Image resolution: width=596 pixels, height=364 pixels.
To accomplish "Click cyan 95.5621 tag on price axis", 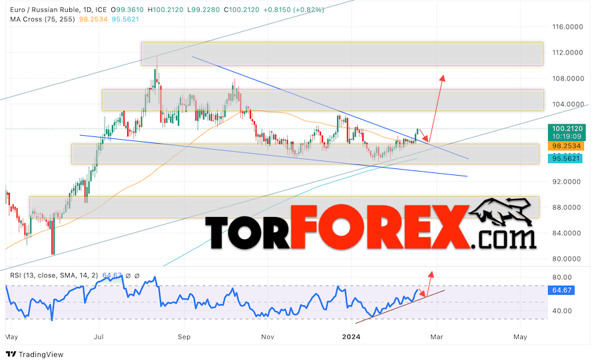I will point(565,158).
